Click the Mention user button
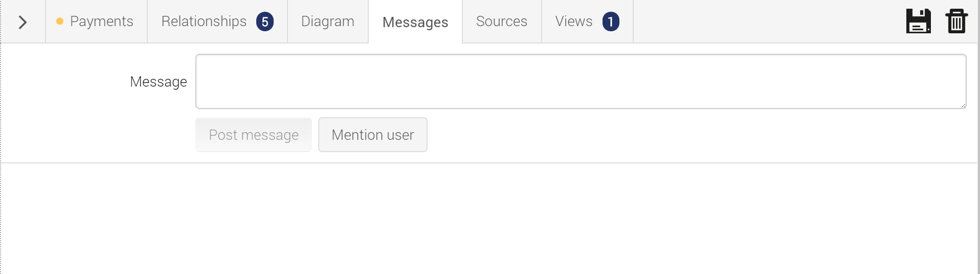This screenshot has width=980, height=274. [x=373, y=135]
